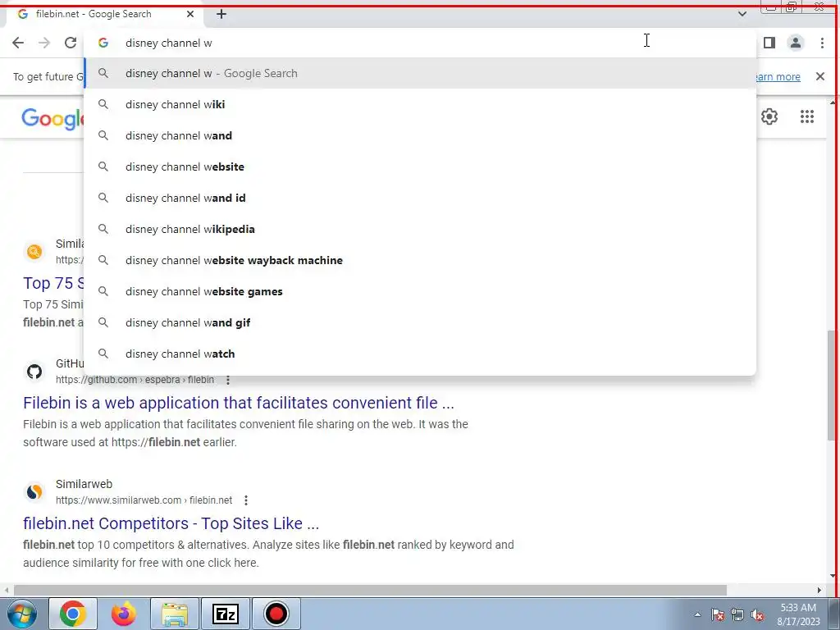This screenshot has width=840, height=630.
Task: Open Google quick settings gear
Action: coord(769,116)
